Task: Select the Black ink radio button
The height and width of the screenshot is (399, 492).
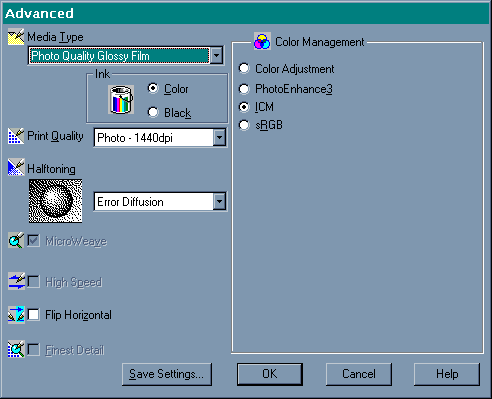Action: tap(153, 112)
